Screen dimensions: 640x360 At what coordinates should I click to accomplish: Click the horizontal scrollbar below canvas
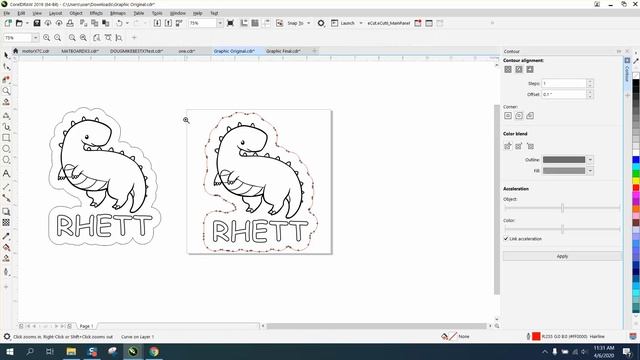pos(376,326)
